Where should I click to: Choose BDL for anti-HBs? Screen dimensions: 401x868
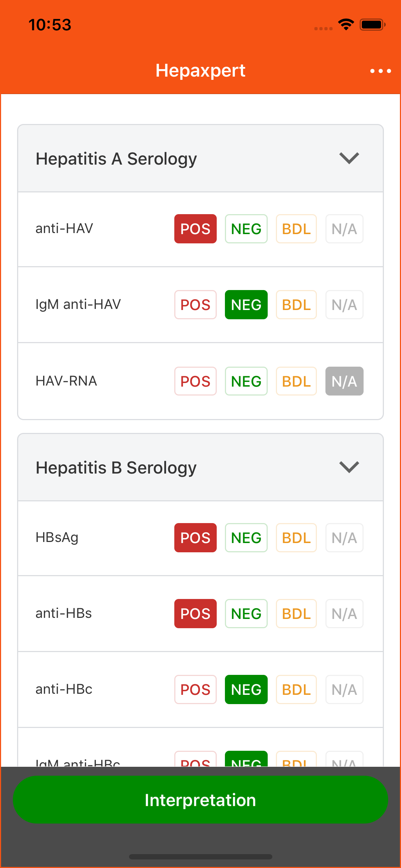296,614
